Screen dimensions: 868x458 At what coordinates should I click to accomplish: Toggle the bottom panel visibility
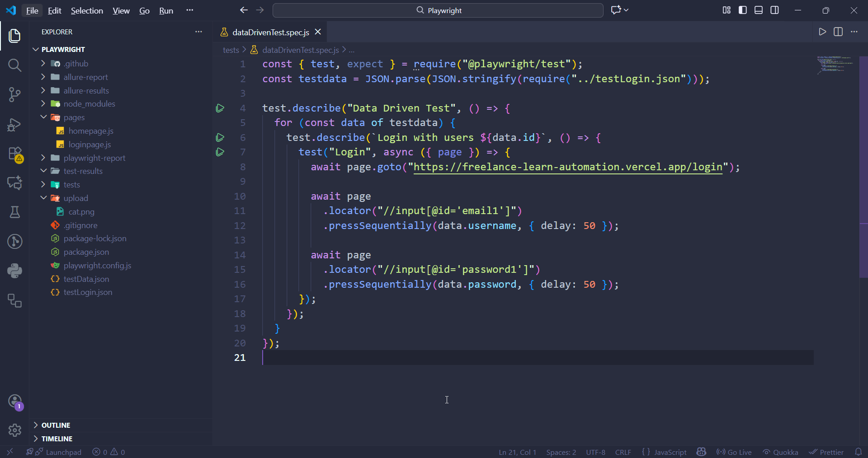coord(759,10)
